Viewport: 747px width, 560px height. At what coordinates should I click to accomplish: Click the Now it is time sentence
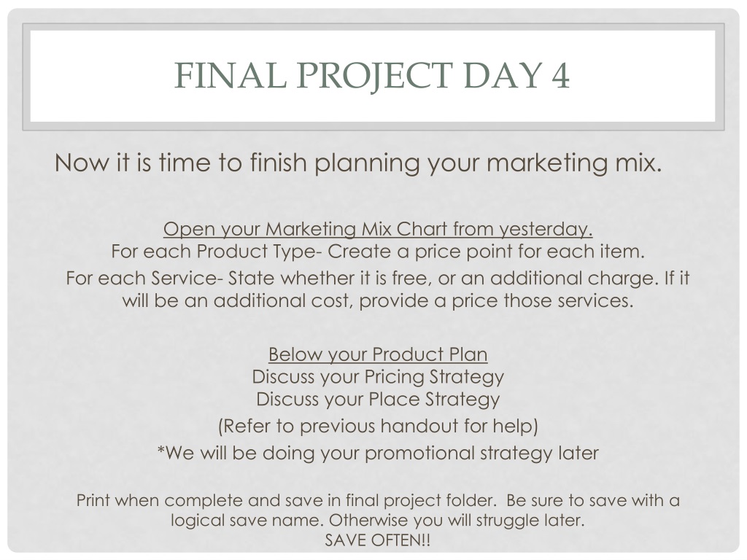(x=358, y=163)
